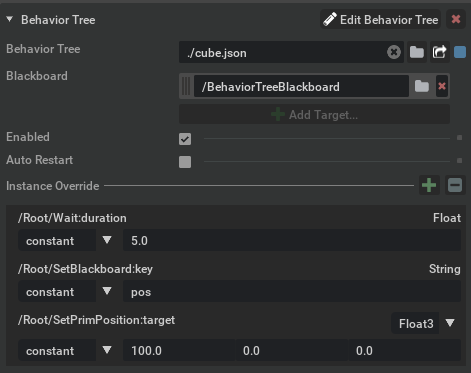Click the Blackboard property label

(37, 76)
